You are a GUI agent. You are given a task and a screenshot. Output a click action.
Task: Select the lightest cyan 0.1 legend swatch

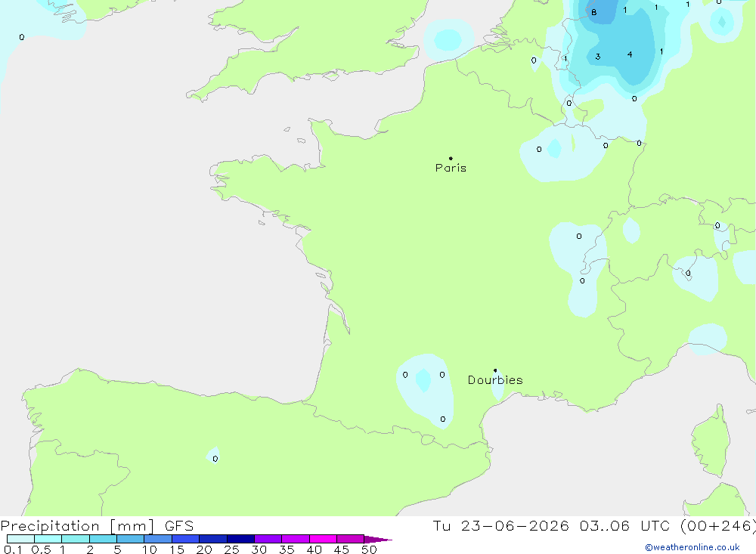(x=20, y=539)
